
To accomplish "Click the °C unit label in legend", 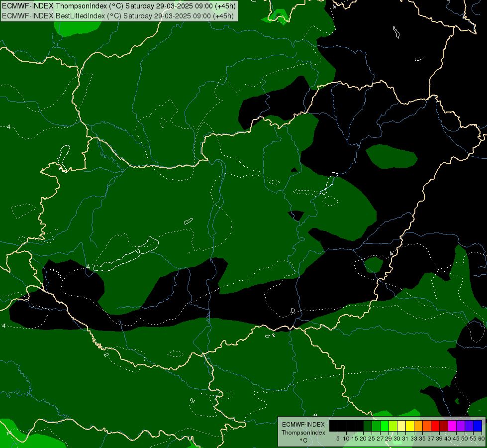I will [304, 440].
